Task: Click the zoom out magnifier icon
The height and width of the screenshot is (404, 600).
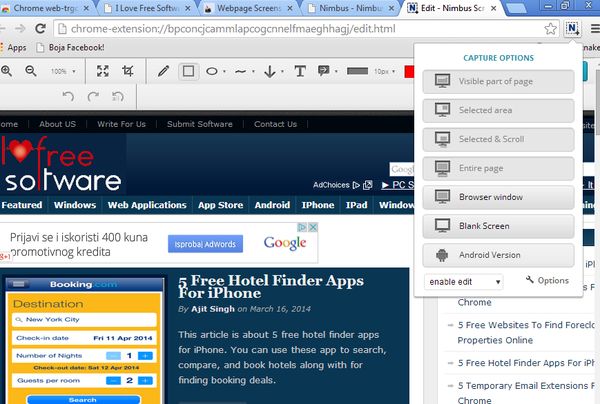Action: click(x=31, y=71)
